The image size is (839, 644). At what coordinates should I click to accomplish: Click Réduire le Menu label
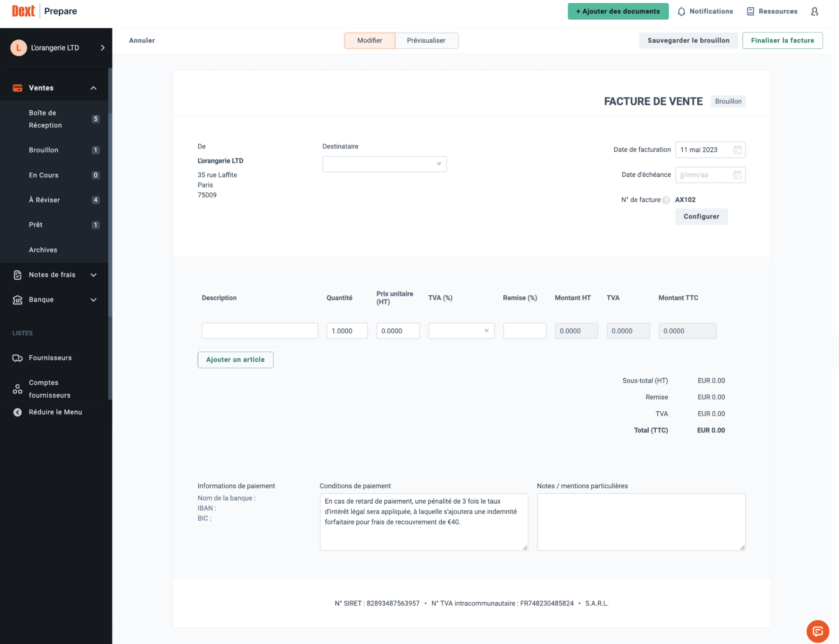55,412
